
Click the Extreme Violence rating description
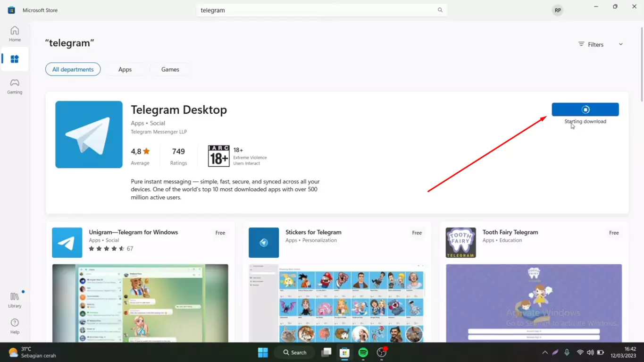coord(250,158)
